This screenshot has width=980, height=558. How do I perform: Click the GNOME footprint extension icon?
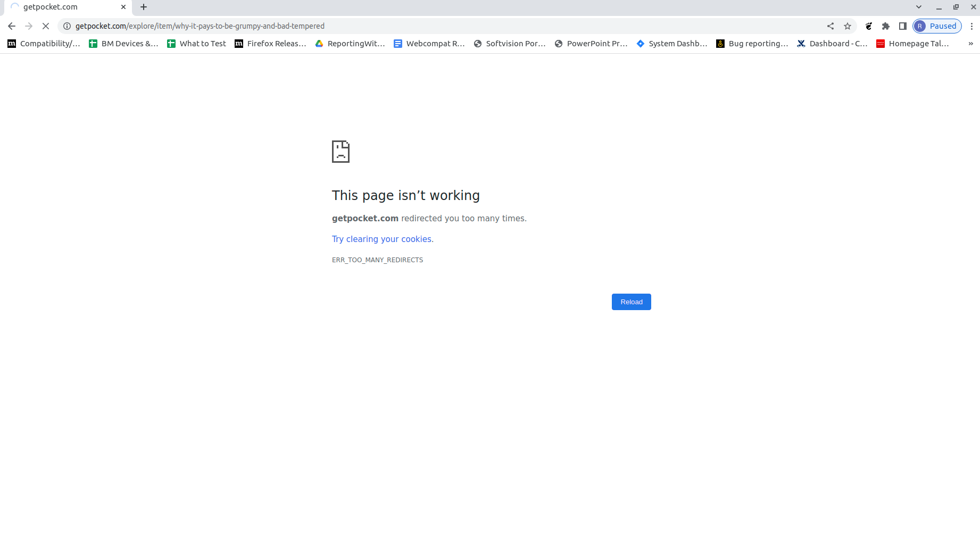[868, 26]
